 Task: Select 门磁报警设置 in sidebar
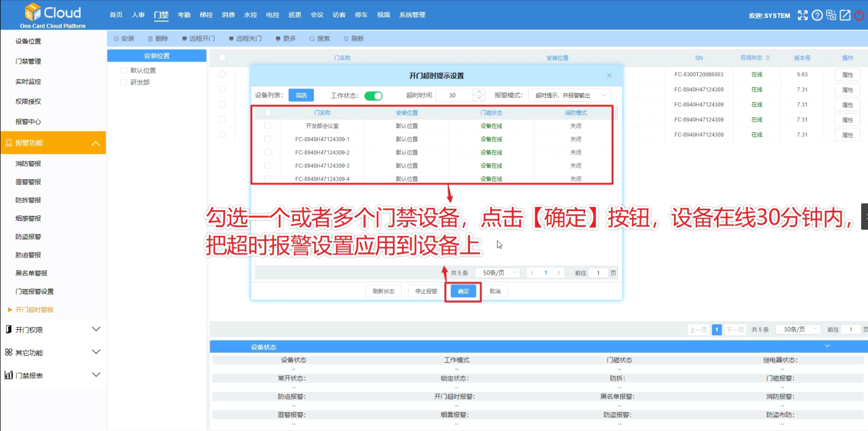[35, 291]
